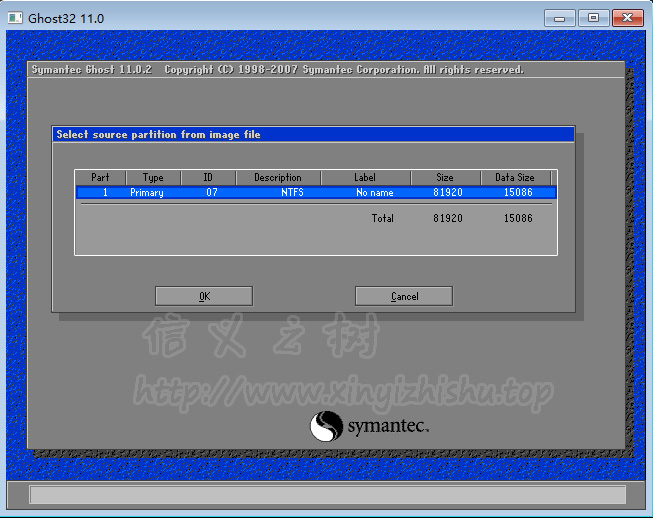Click the empty status bar at bottom
653x518 pixels.
click(327, 495)
